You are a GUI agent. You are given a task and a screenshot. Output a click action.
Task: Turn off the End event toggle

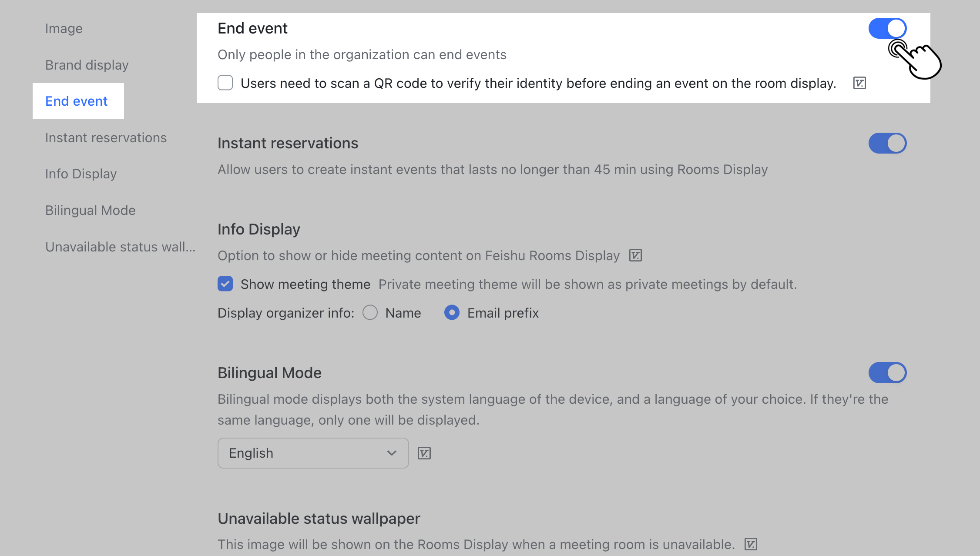pyautogui.click(x=887, y=29)
